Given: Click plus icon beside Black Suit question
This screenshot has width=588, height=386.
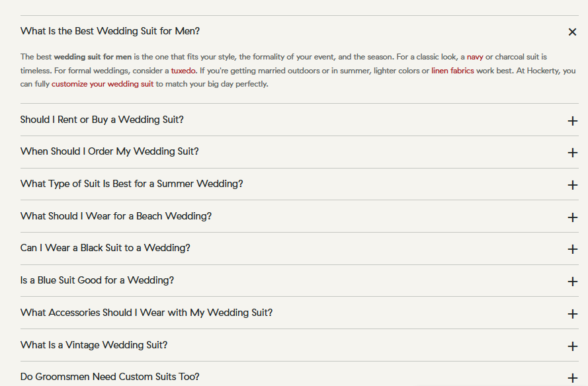Looking at the screenshot, I should click(x=572, y=249).
